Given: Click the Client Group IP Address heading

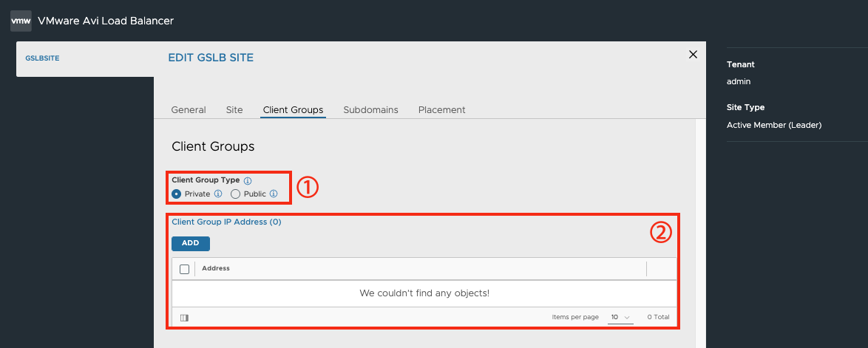Looking at the screenshot, I should (x=226, y=222).
